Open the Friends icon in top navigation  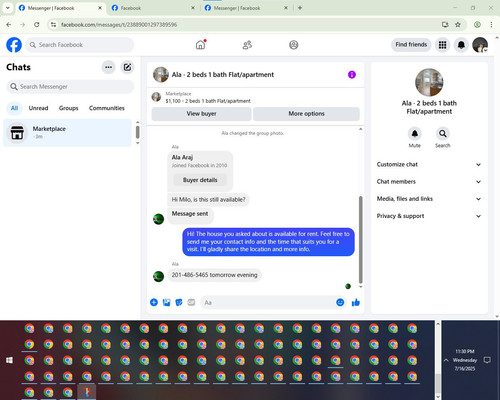pos(247,45)
